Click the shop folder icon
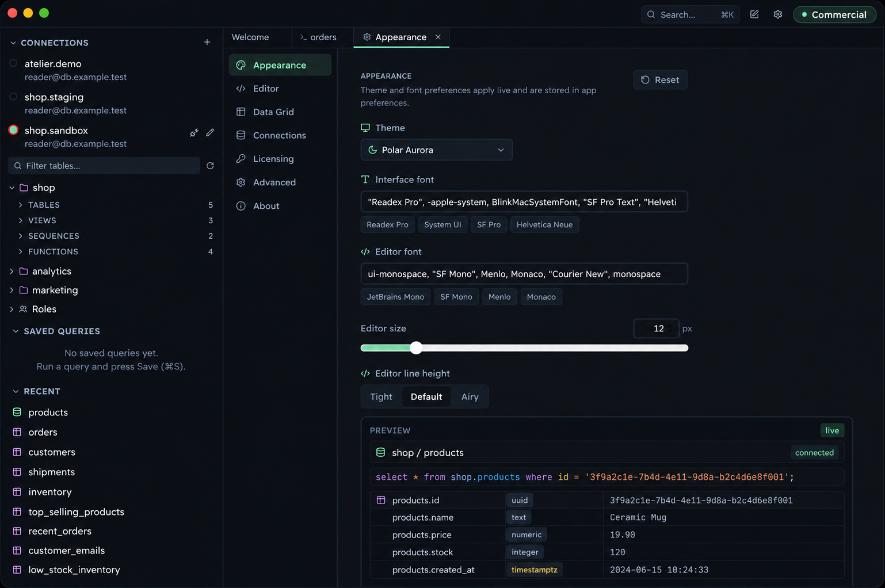Viewport: 885px width, 588px height. pos(24,188)
